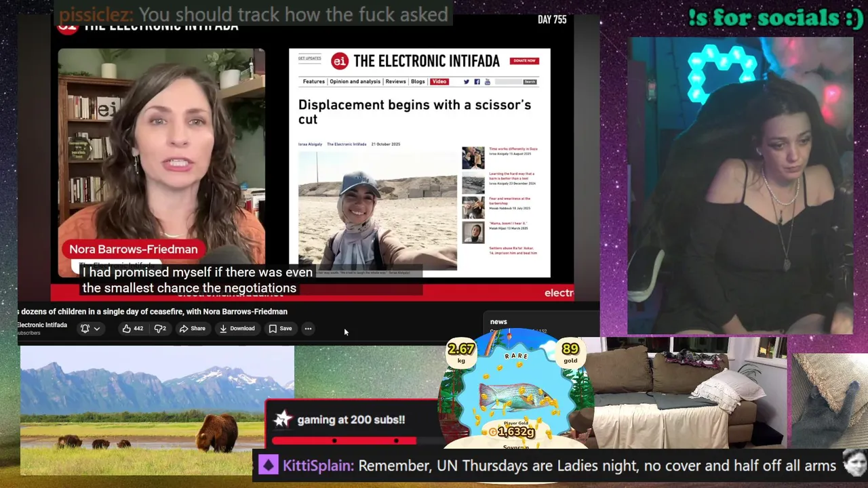
Task: Click the Get Updates link
Action: point(310,58)
